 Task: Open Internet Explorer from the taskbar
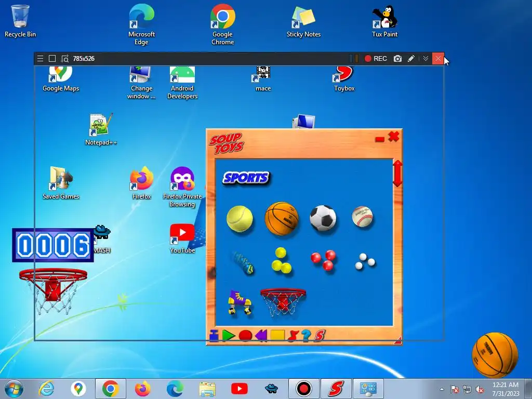[46, 389]
